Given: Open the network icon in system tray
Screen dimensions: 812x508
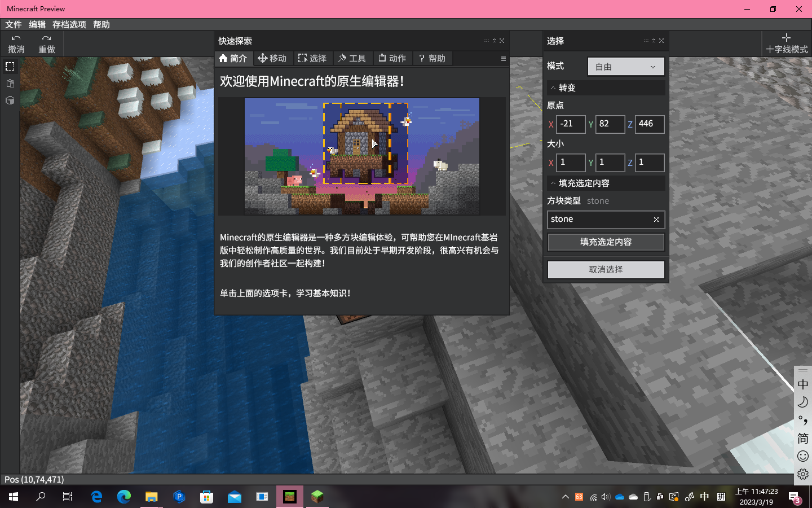Looking at the screenshot, I should 593,497.
